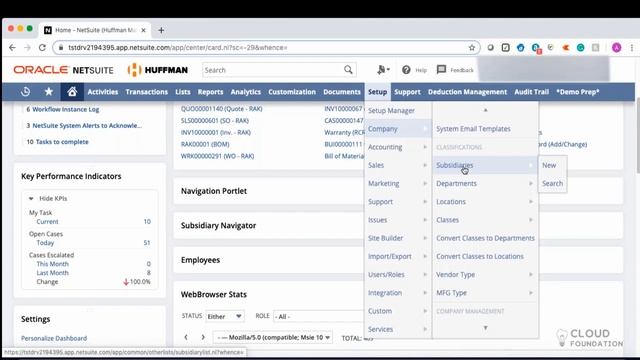Open the role switcher person icon
Image resolution: width=640 pixels, height=360 pixels.
(x=383, y=70)
